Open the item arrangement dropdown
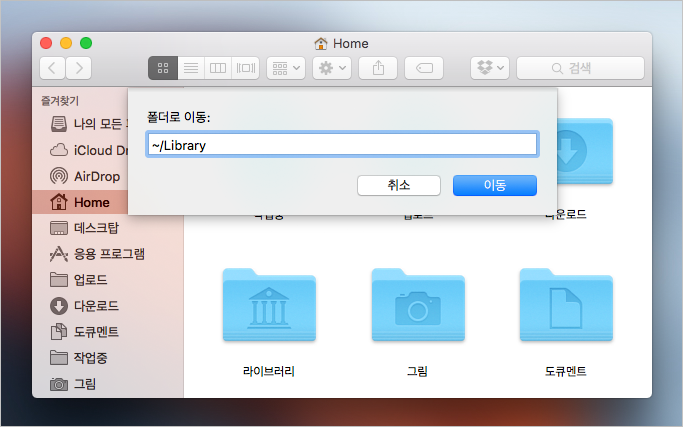 [286, 68]
